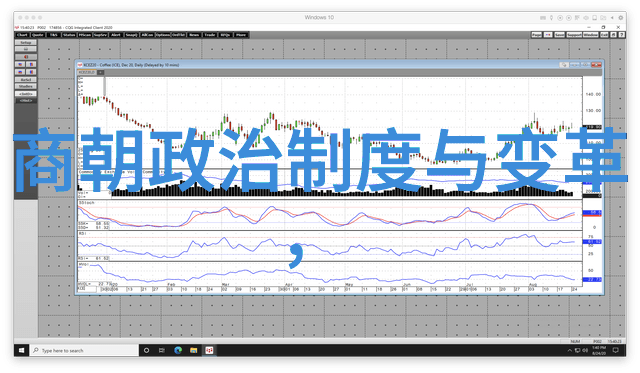The image size is (640, 373).
Task: Launch Microsoft Edge from taskbar
Action: (178, 351)
